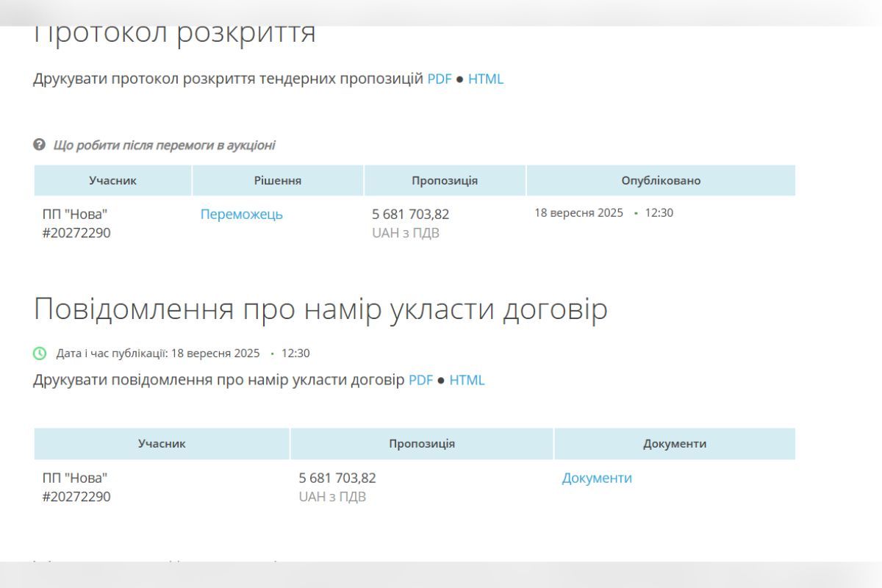
Task: Click the clock icon beside publication date
Action: coord(39,354)
